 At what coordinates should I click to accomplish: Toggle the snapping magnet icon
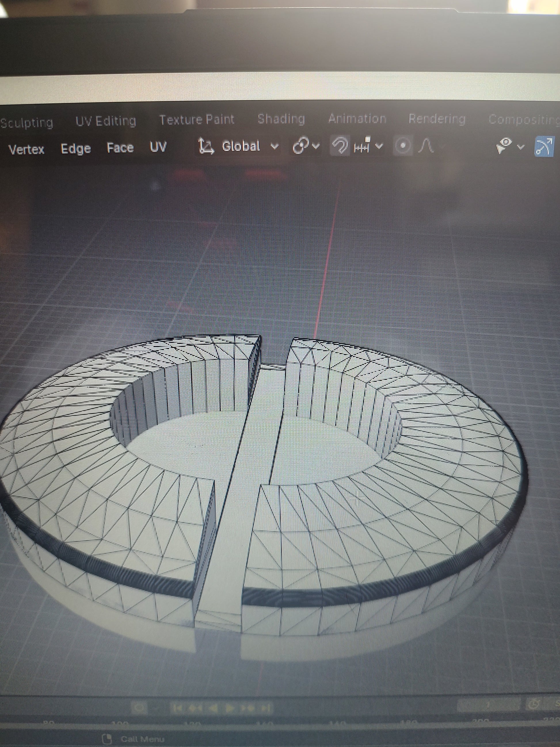[x=340, y=146]
